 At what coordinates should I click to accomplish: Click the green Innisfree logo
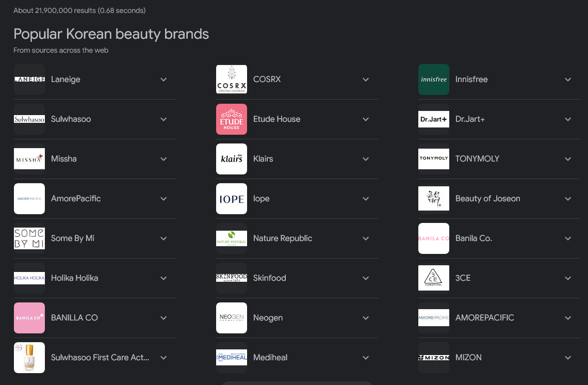pos(433,79)
